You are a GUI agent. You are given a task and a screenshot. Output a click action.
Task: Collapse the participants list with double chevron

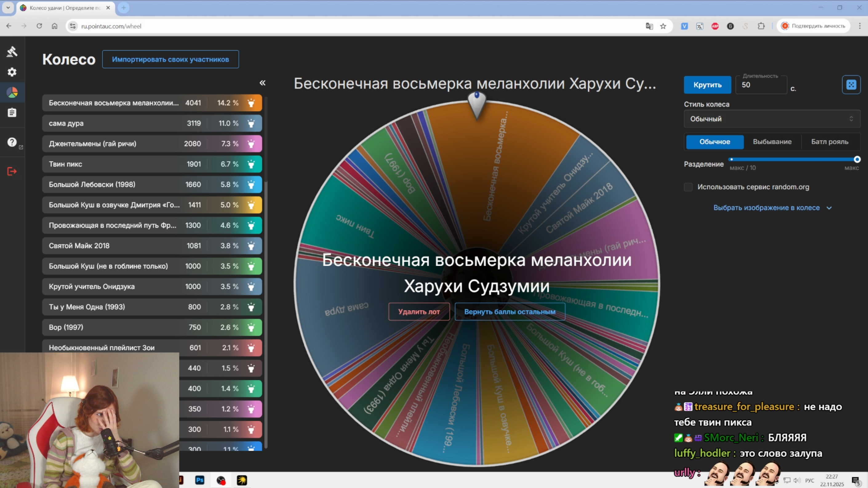click(x=262, y=83)
